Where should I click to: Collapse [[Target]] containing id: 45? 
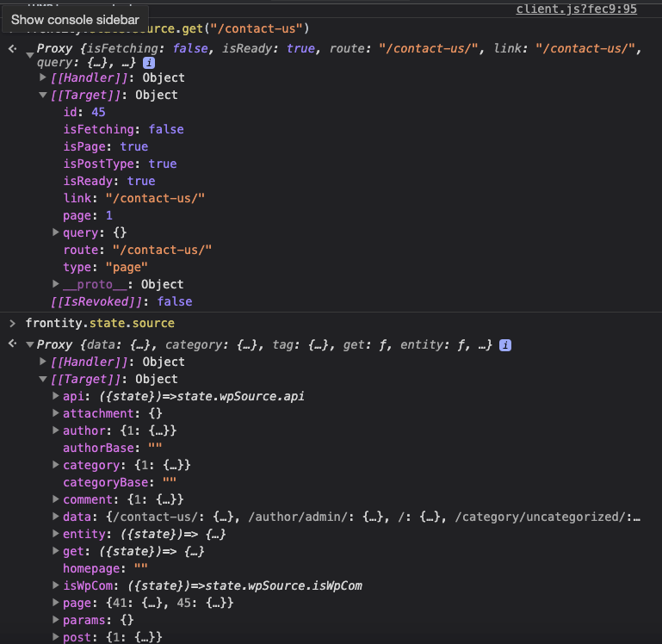tap(44, 95)
